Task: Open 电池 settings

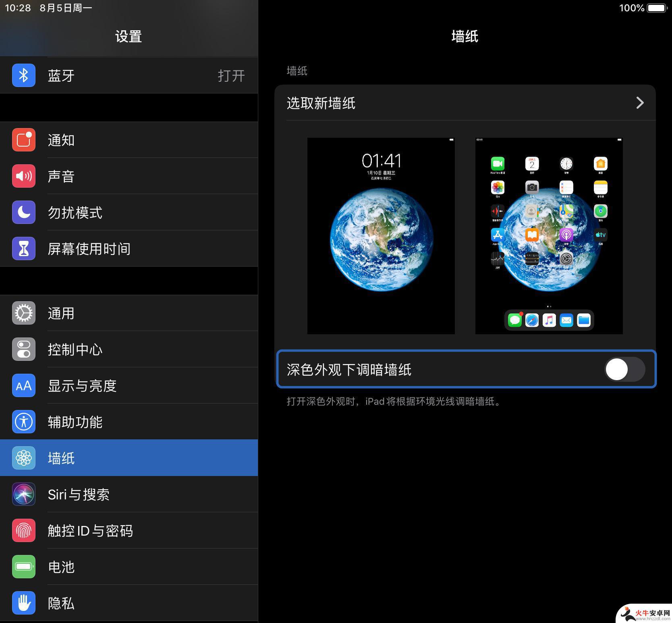Action: click(x=129, y=567)
